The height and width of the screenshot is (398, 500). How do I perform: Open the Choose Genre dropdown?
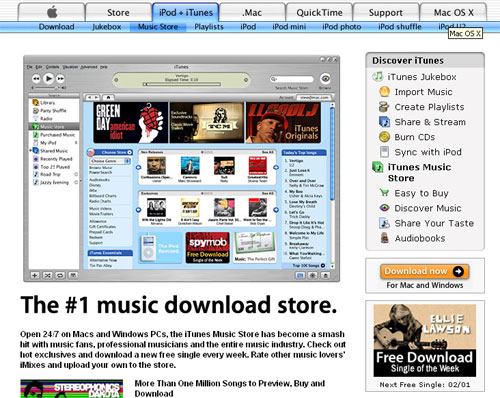click(x=110, y=161)
